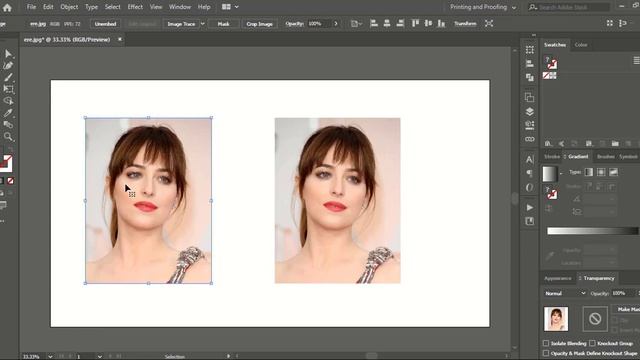Screen dimensions: 640x360
Task: Open the align-to options dropdown
Action: click(356, 24)
